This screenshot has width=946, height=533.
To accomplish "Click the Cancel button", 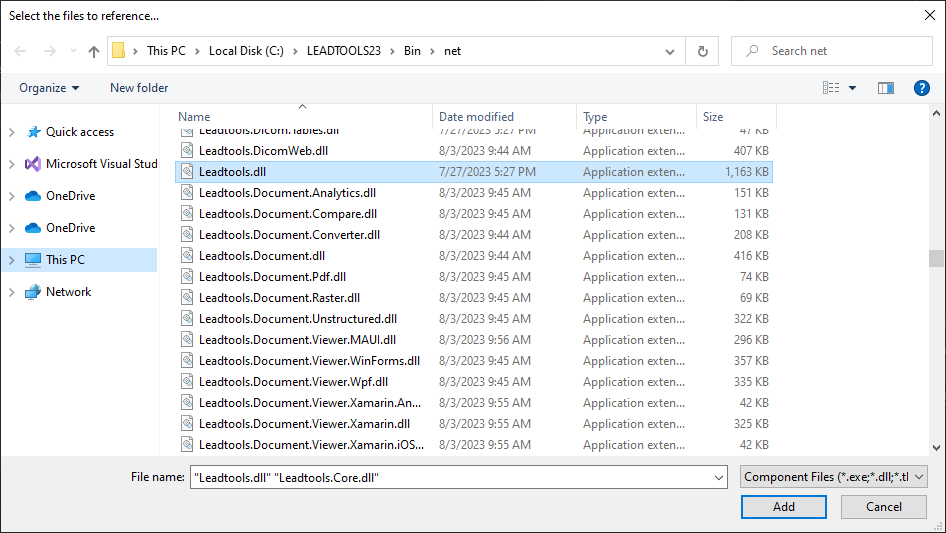I will pyautogui.click(x=884, y=507).
